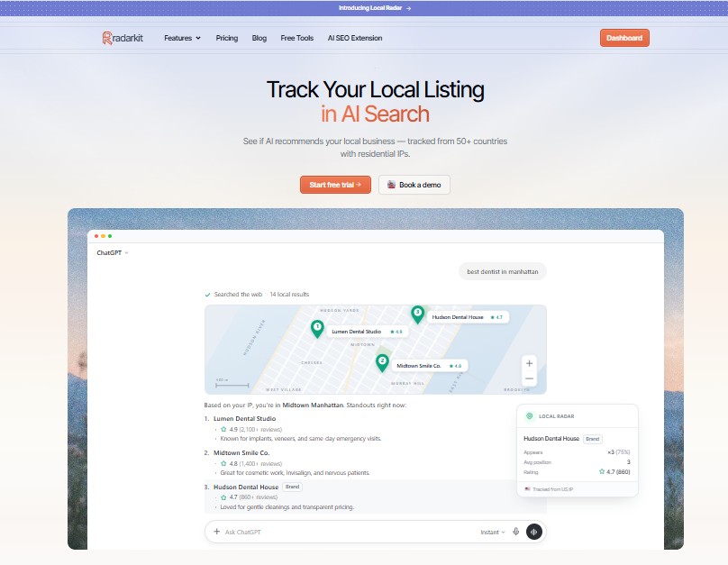Open Free Tools in navigation

[297, 38]
